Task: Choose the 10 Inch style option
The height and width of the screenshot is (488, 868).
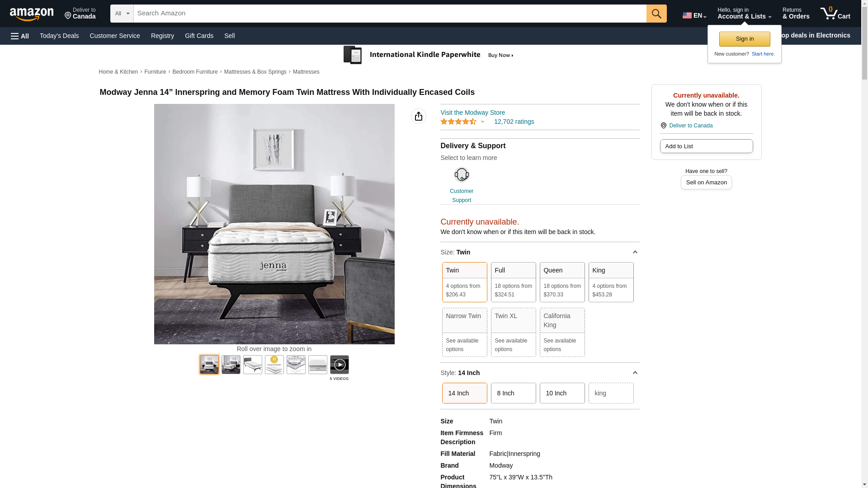Action: coord(562,393)
